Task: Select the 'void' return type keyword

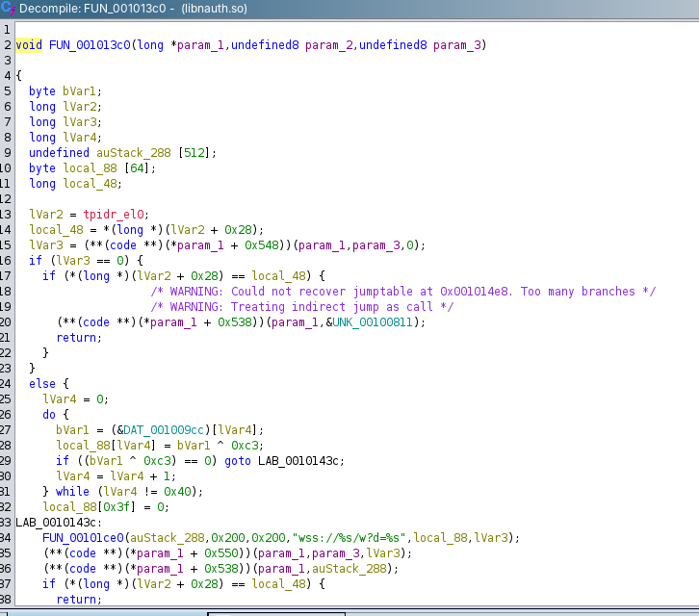Action: coord(29,45)
